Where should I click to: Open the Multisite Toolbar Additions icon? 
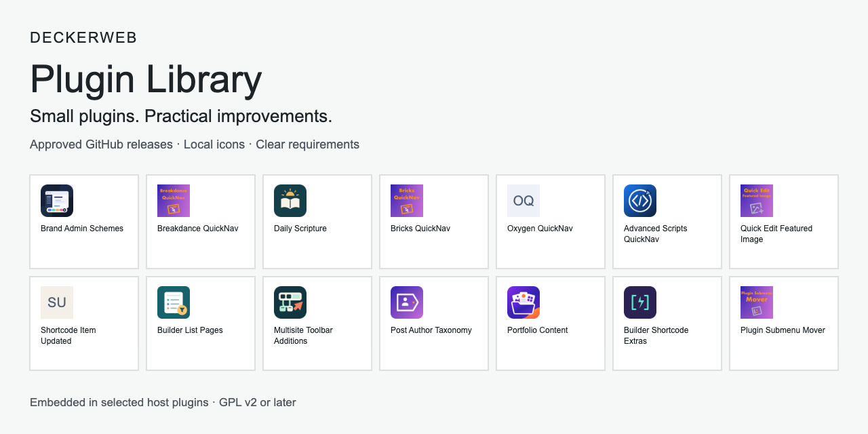290,302
